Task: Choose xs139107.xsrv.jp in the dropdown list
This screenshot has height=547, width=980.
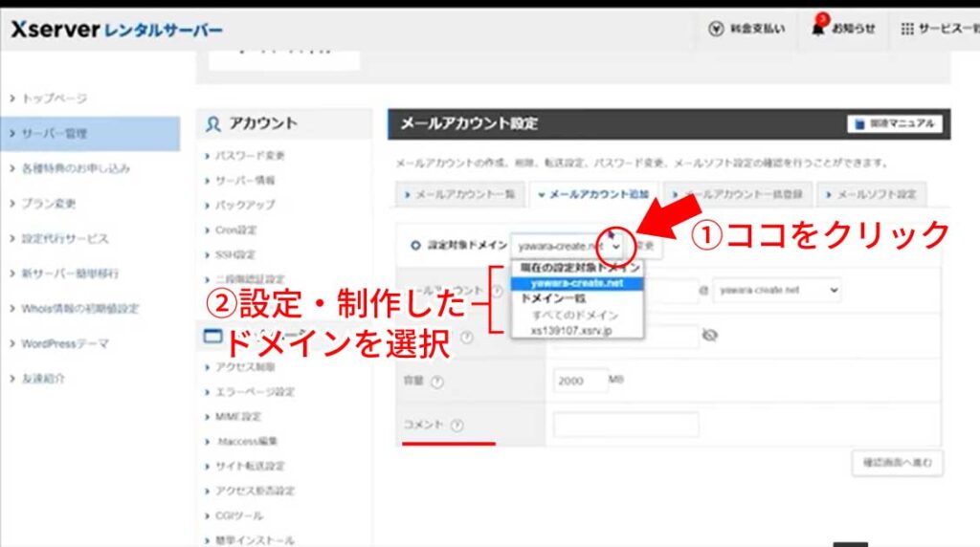Action: click(571, 330)
